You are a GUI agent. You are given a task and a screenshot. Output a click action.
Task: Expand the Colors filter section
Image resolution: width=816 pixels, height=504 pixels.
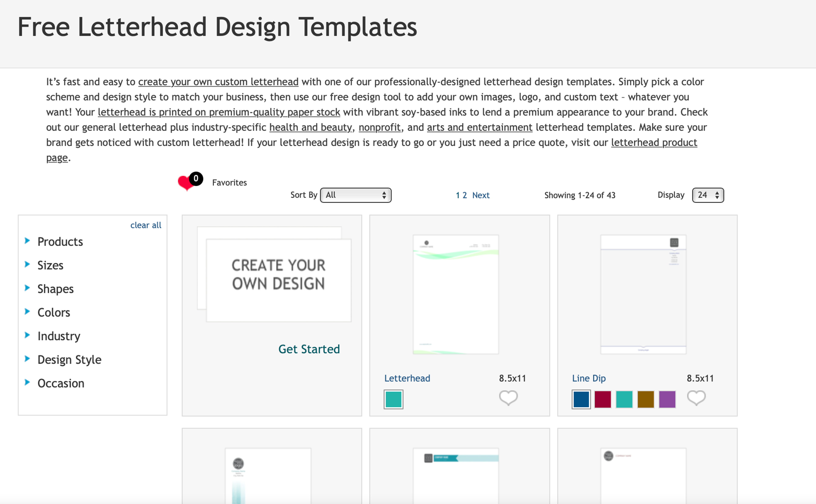[x=54, y=312]
